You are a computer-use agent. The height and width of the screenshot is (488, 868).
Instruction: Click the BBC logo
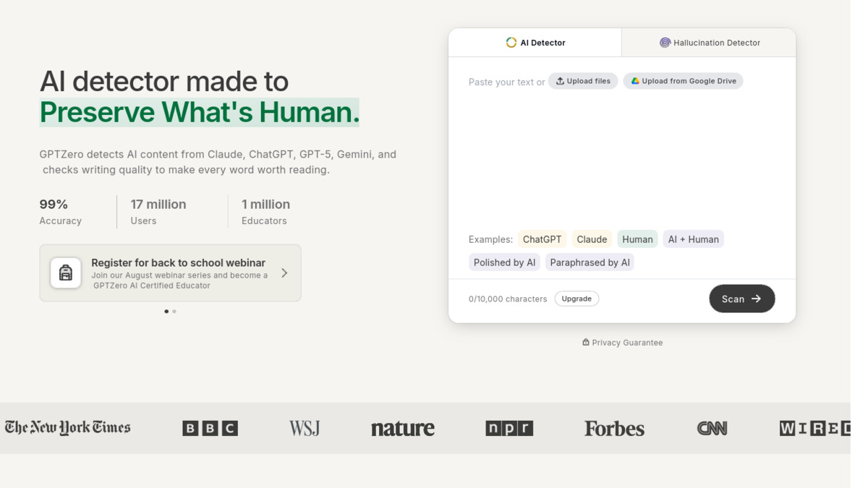[x=210, y=429]
